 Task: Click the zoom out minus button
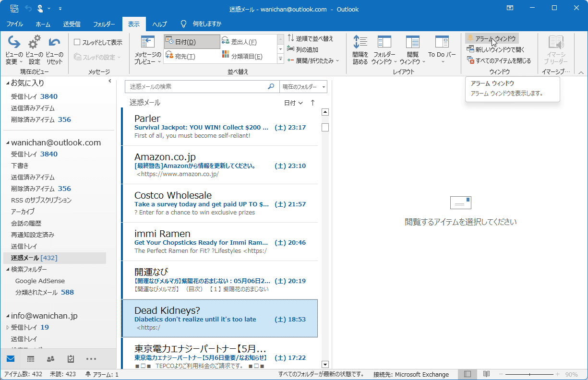(501, 374)
